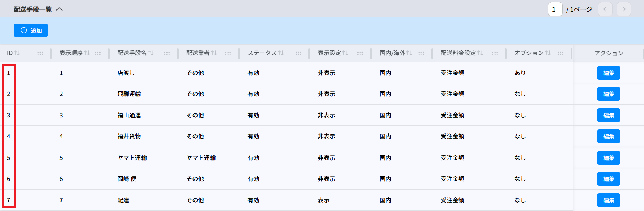The height and width of the screenshot is (211, 644).
Task: Click the sort icon beside ID header
Action: pyautogui.click(x=17, y=53)
